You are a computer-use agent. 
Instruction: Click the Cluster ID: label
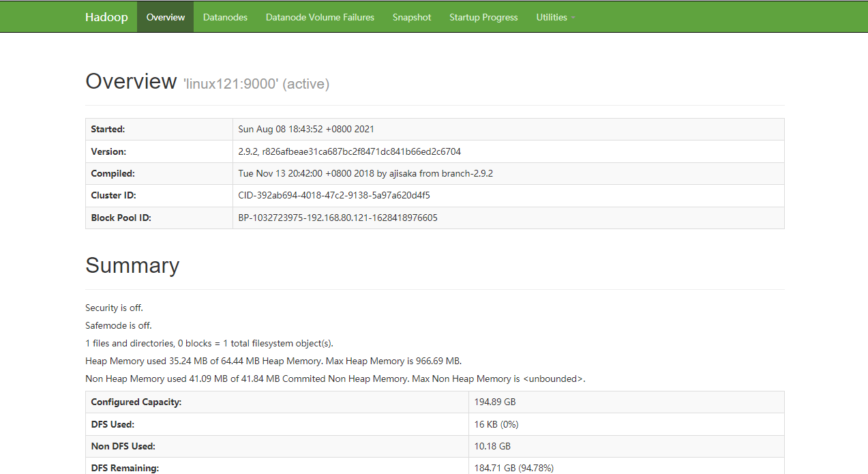[x=113, y=195]
